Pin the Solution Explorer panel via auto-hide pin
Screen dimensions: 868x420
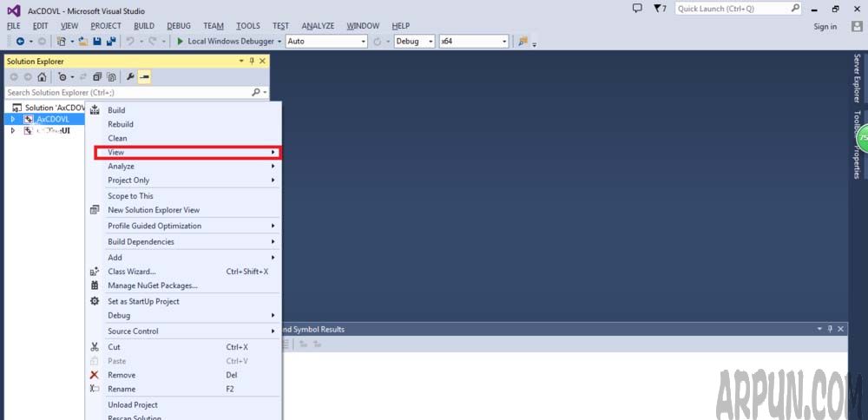point(252,61)
